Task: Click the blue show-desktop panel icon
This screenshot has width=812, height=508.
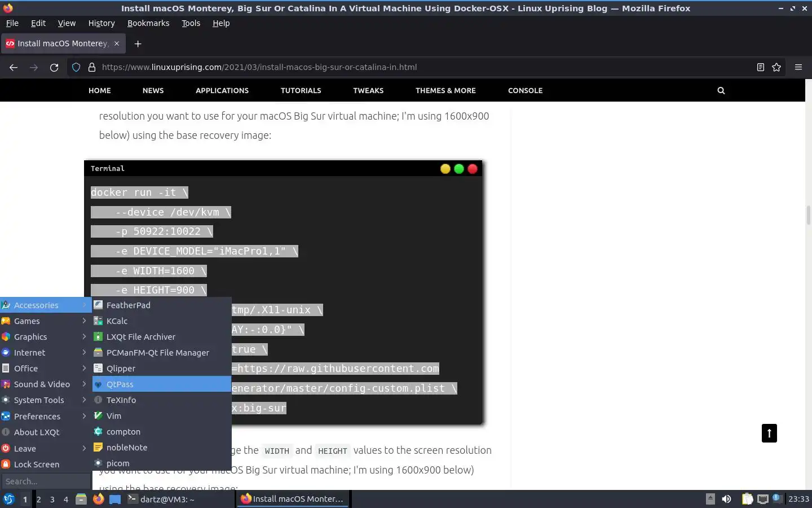Action: (115, 499)
